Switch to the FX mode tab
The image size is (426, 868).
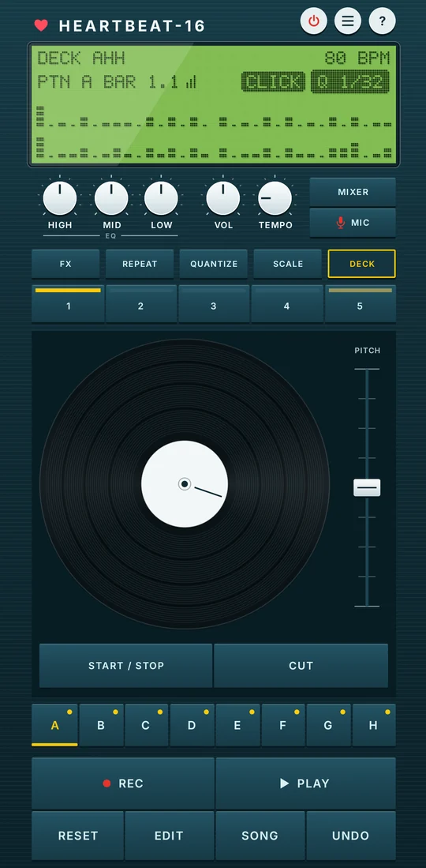(x=65, y=264)
